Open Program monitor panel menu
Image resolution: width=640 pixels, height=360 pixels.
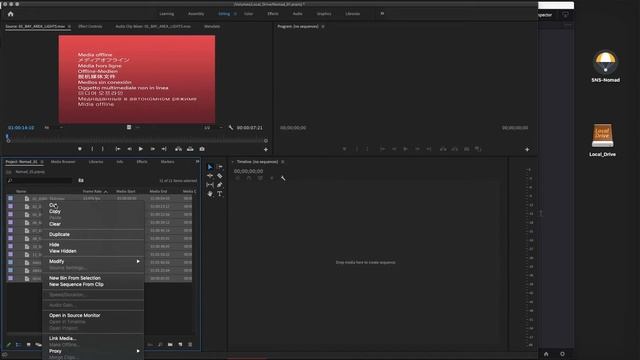(323, 27)
